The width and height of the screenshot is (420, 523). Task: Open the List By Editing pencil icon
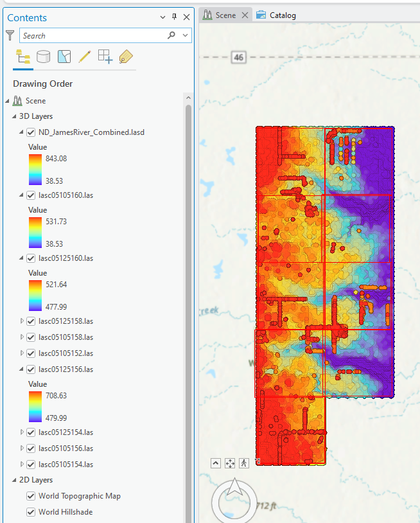[84, 57]
